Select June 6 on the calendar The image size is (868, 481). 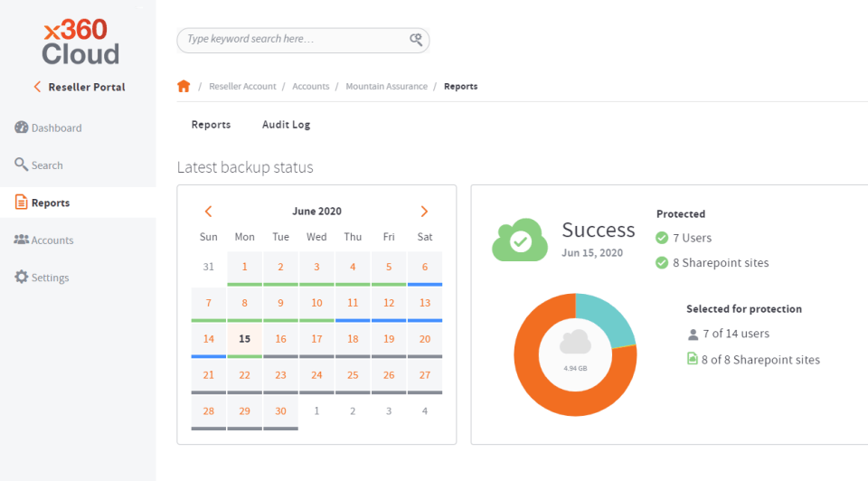(425, 268)
